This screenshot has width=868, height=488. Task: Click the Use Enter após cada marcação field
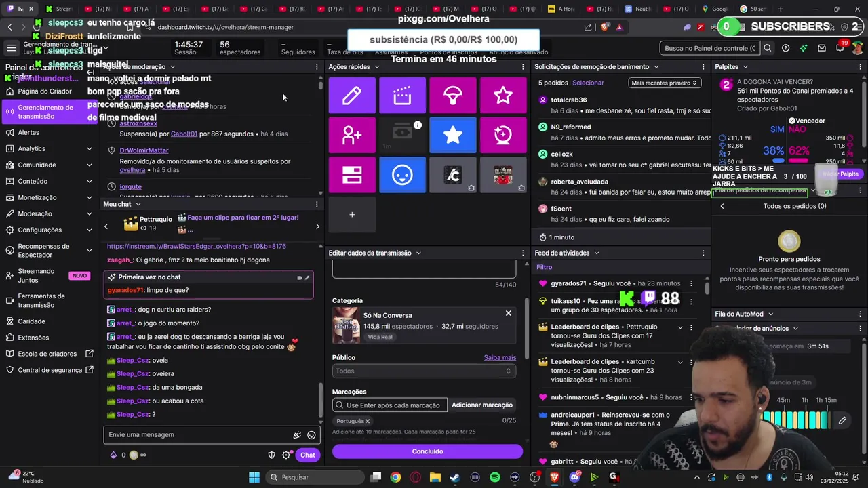coord(390,405)
